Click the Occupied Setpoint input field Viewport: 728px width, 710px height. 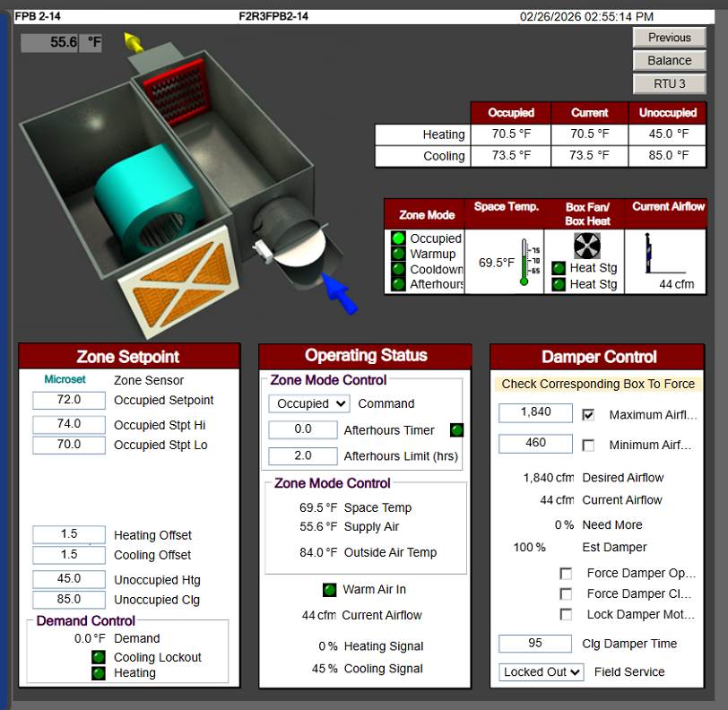click(x=69, y=400)
